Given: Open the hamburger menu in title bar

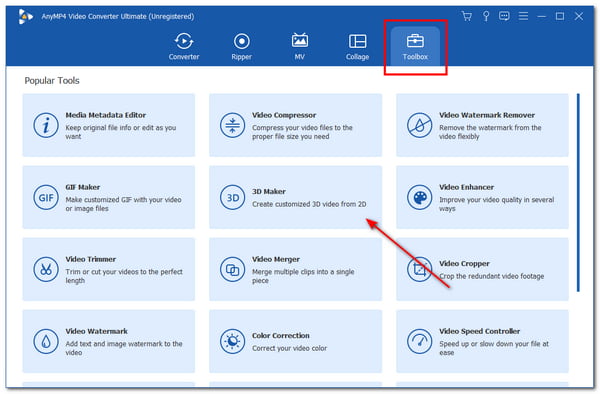Looking at the screenshot, I should 523,16.
